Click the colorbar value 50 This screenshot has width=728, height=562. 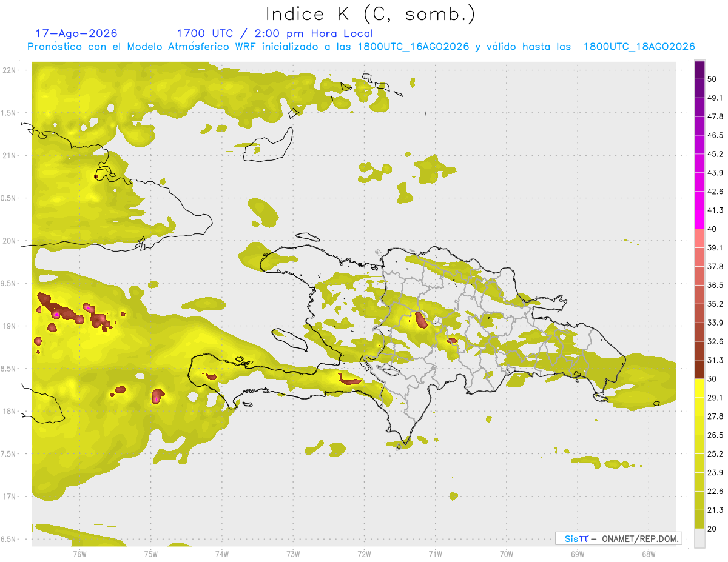pyautogui.click(x=712, y=79)
